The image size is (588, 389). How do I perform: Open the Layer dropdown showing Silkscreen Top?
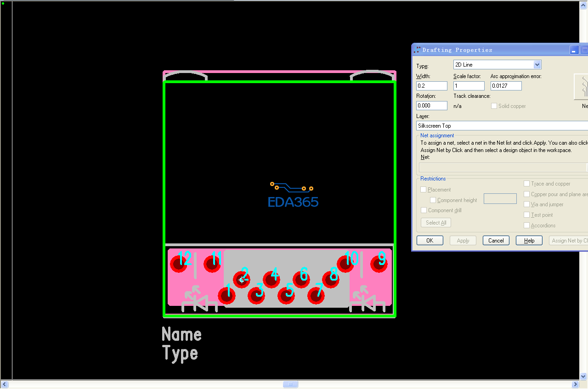pos(502,126)
